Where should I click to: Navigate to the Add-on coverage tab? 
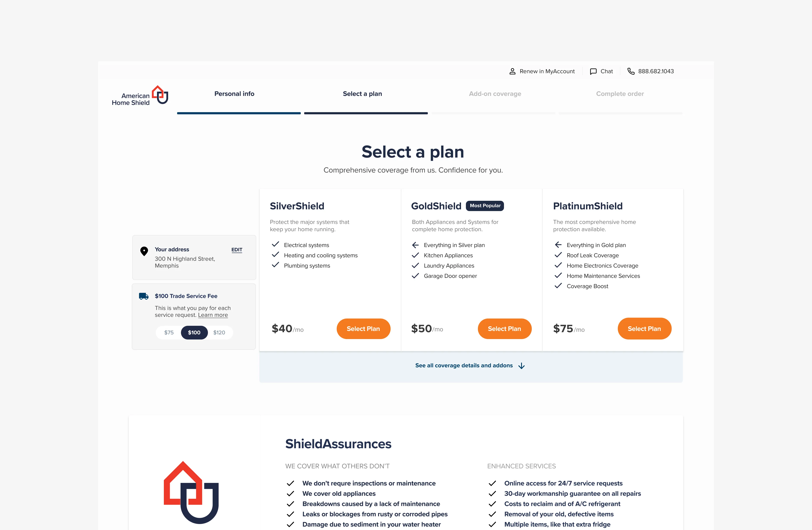tap(495, 94)
